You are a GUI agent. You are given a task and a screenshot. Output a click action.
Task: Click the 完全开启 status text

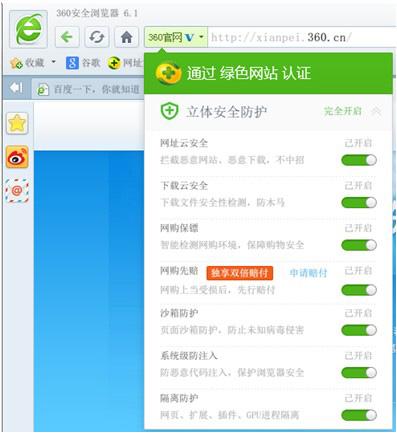pyautogui.click(x=343, y=111)
